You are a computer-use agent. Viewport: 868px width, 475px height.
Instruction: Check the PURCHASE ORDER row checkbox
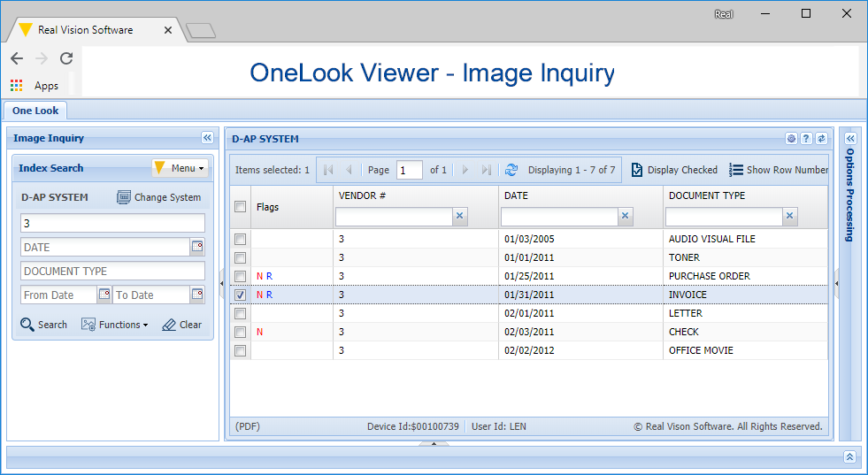(x=241, y=276)
